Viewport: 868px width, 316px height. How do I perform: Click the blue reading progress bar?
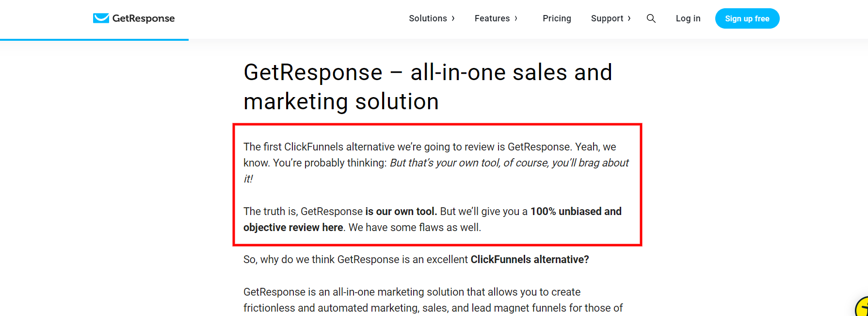coord(94,39)
